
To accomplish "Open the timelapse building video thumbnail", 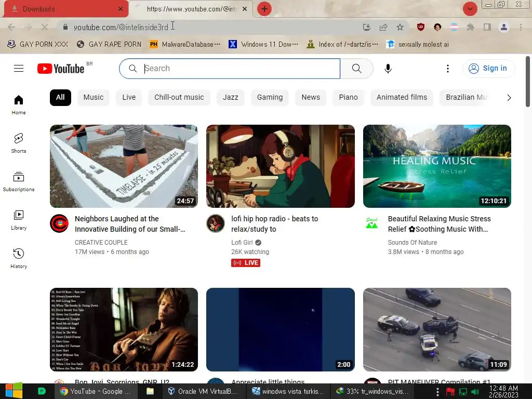I will [124, 166].
